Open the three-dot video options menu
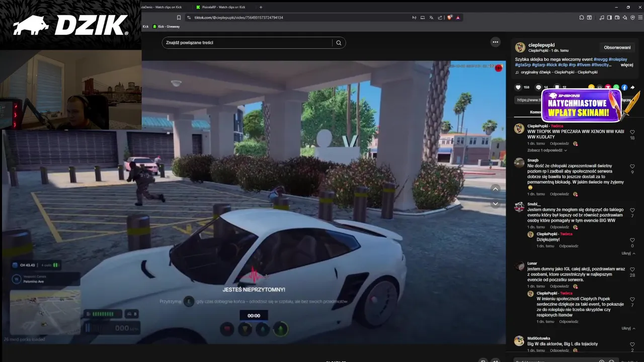The image size is (644, 362). (x=496, y=42)
